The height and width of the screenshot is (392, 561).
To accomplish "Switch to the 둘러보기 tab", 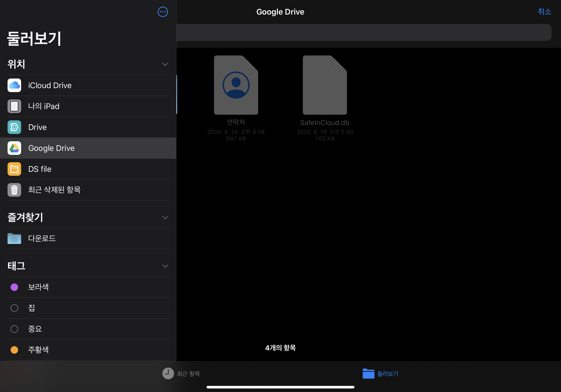I will [380, 373].
